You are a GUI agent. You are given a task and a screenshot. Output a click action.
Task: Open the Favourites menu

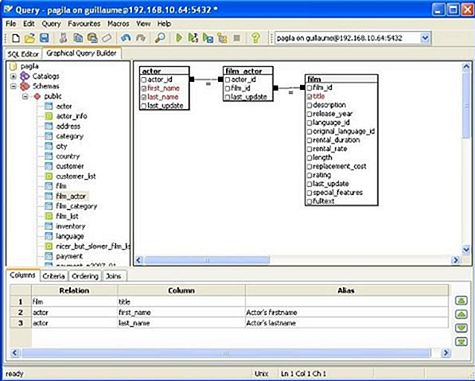point(84,24)
